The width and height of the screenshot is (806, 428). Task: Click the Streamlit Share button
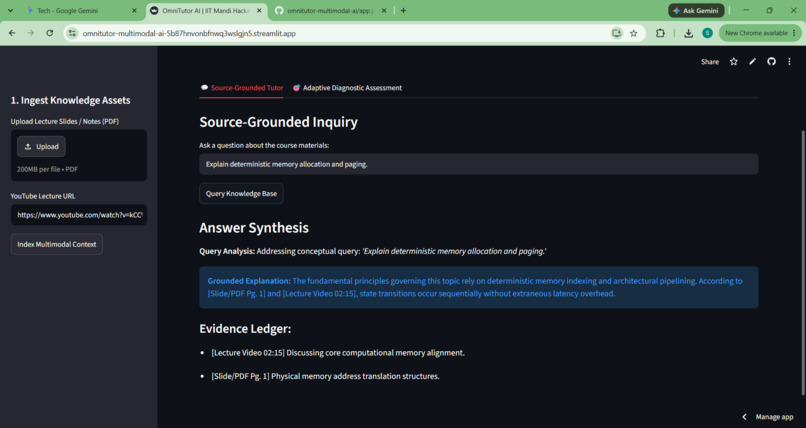pos(710,62)
